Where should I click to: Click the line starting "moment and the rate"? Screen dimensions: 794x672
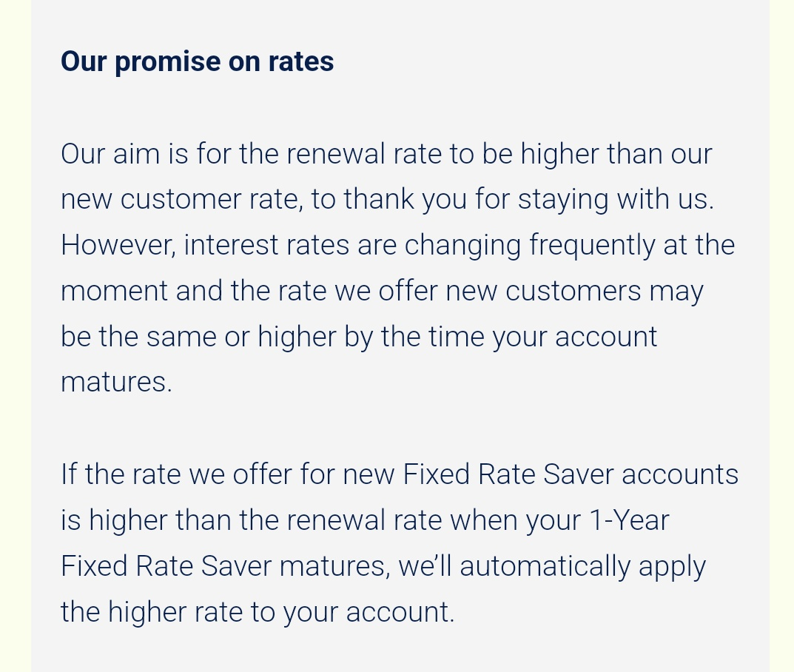click(x=383, y=291)
